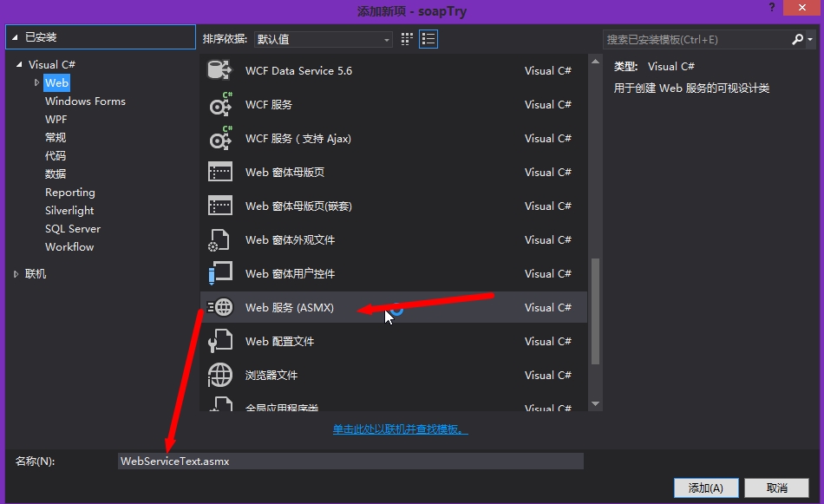The width and height of the screenshot is (824, 504).
Task: Click the template list scroll down arrow
Action: point(595,403)
